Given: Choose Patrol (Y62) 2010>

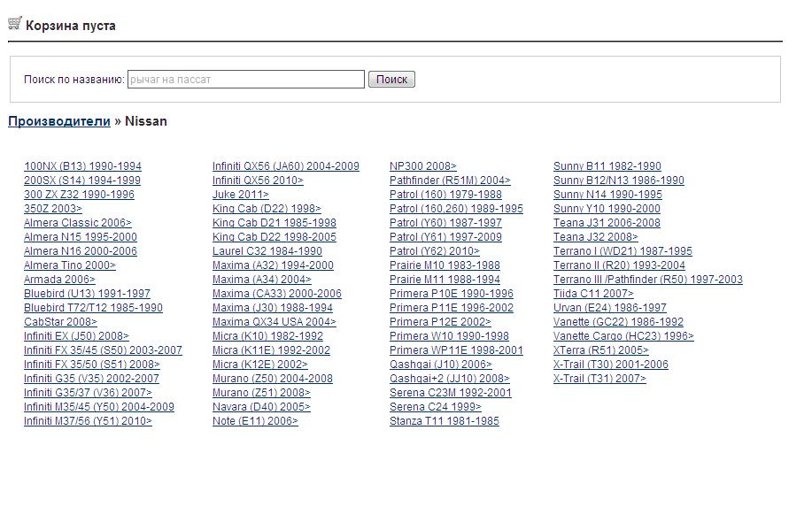Looking at the screenshot, I should tap(435, 251).
